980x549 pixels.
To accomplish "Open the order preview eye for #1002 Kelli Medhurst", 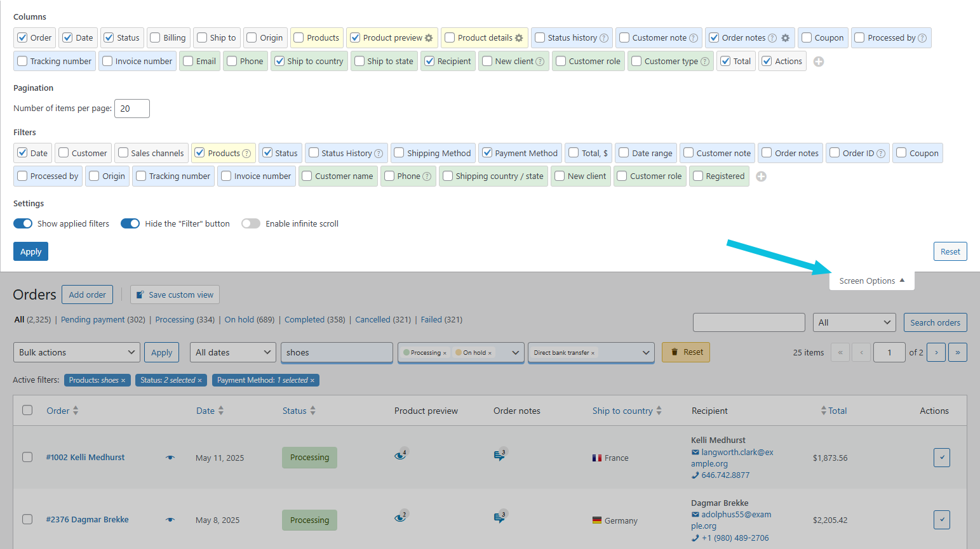I will (170, 457).
